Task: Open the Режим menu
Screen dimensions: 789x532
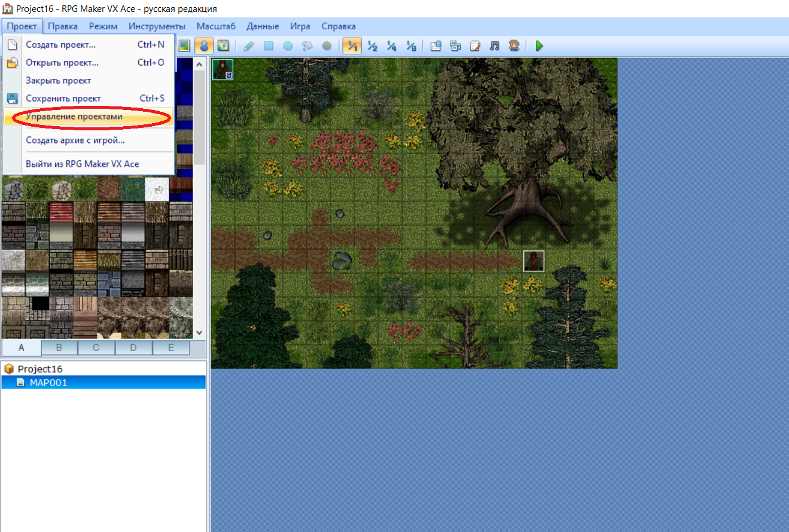Action: (103, 26)
